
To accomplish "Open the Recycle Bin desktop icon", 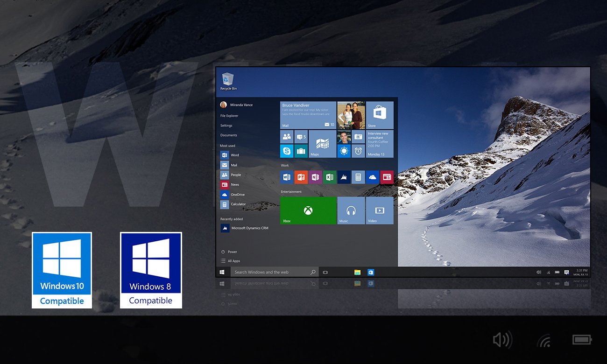I will coord(228,81).
